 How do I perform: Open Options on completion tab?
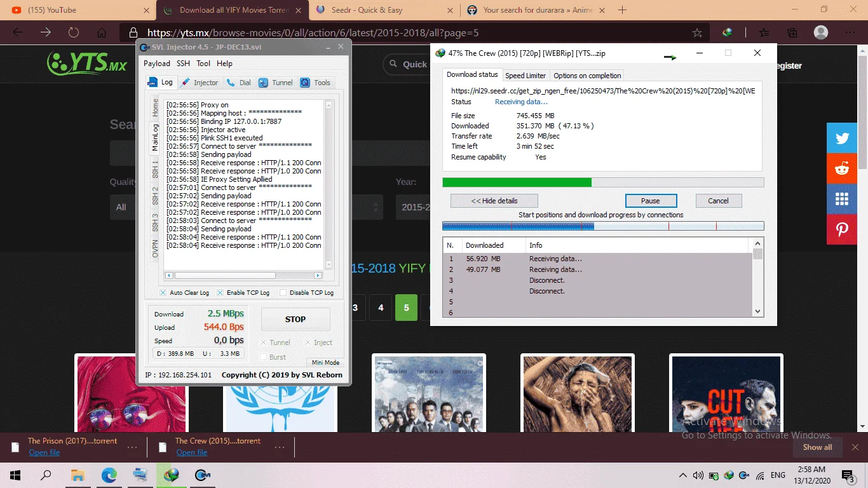tap(587, 75)
